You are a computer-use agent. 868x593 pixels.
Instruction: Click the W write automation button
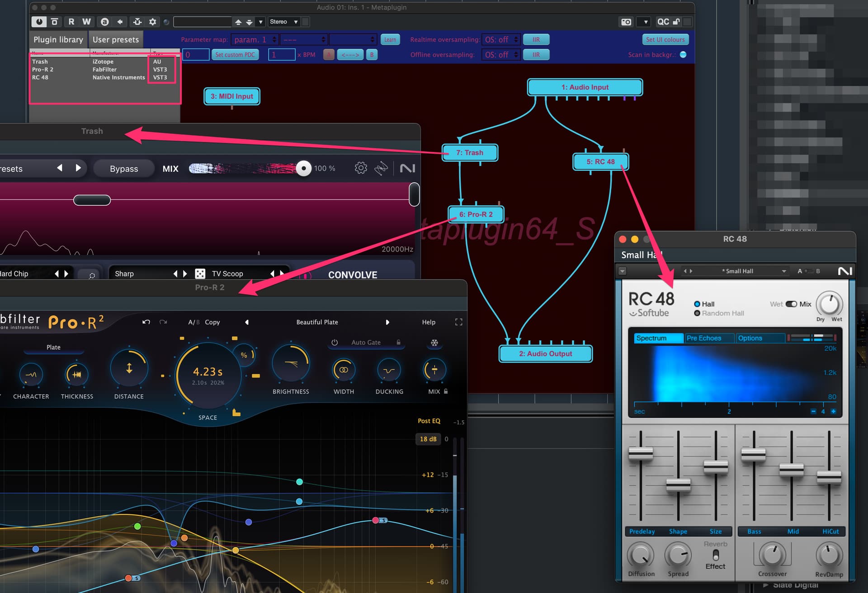coord(86,22)
